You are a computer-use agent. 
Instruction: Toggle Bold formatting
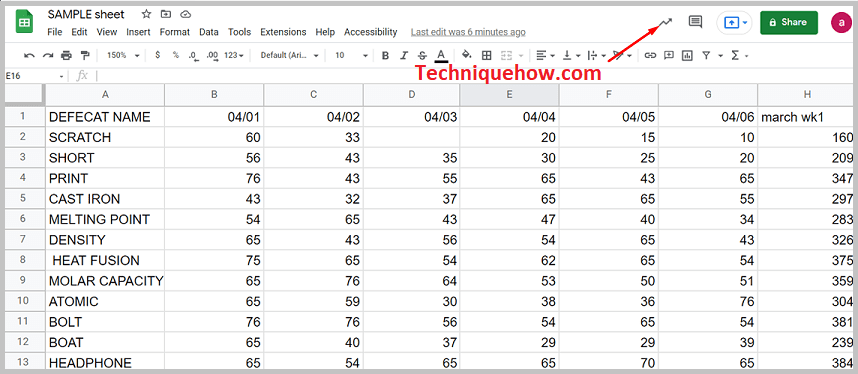pos(385,55)
